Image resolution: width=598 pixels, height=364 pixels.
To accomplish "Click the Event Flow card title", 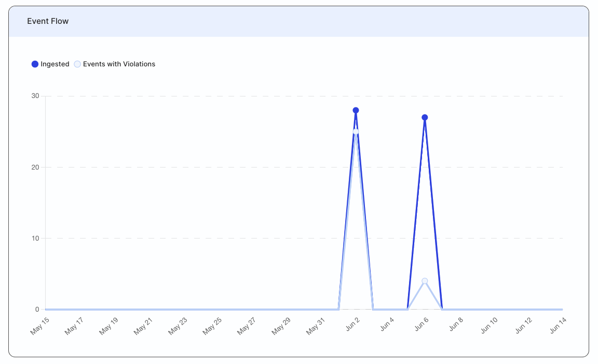I will point(48,21).
